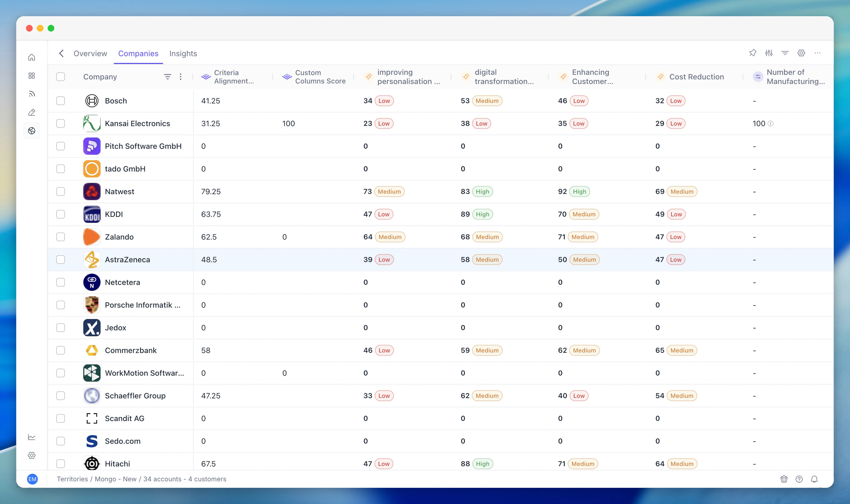Open the notifications bell icon
The height and width of the screenshot is (504, 850).
(814, 479)
